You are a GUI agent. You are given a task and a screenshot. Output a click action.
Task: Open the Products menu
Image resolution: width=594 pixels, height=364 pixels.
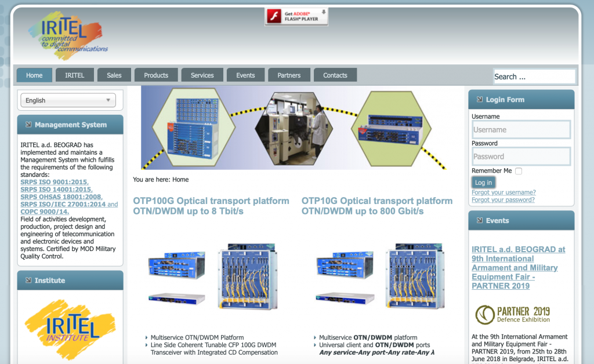(x=156, y=75)
